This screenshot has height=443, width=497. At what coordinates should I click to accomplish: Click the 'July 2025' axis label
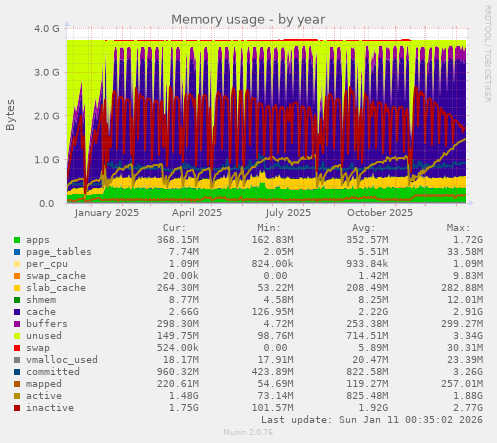(x=288, y=213)
